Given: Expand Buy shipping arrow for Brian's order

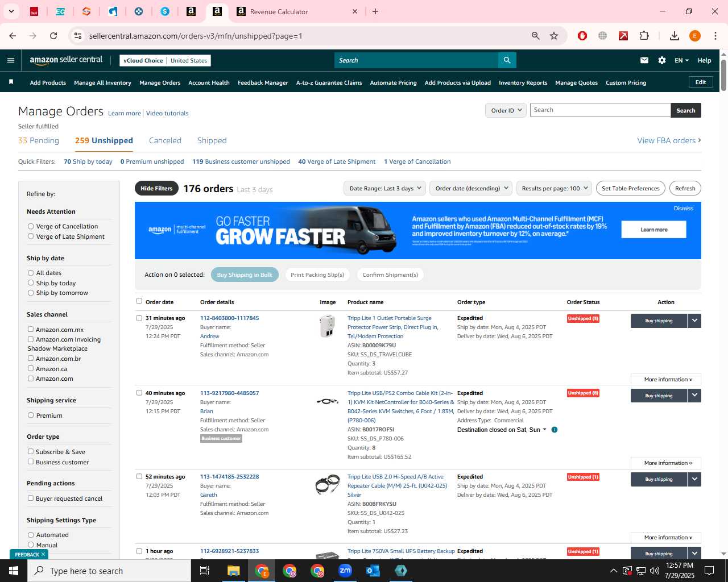Looking at the screenshot, I should (694, 396).
